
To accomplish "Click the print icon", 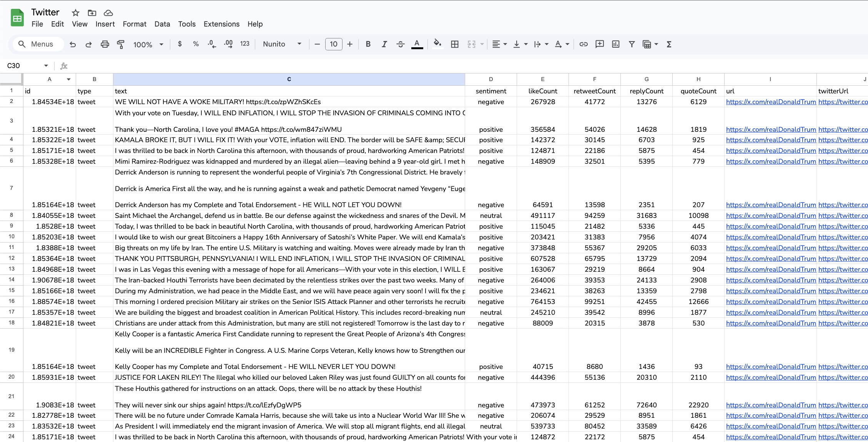I will [105, 44].
